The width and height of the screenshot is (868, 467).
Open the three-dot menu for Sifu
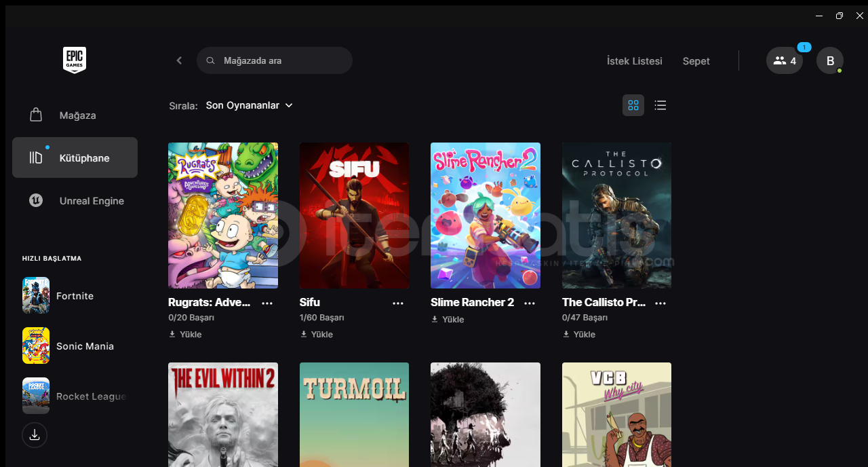(398, 303)
